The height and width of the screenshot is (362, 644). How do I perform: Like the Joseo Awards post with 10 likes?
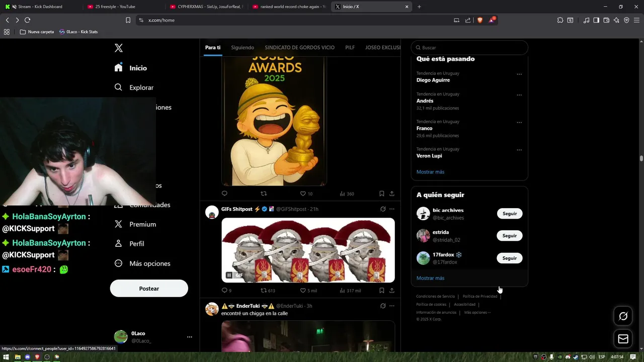pyautogui.click(x=306, y=194)
